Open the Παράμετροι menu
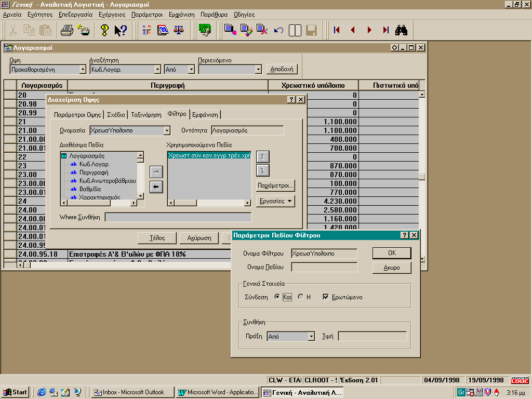Screen dimensions: 532x399 pos(147,15)
